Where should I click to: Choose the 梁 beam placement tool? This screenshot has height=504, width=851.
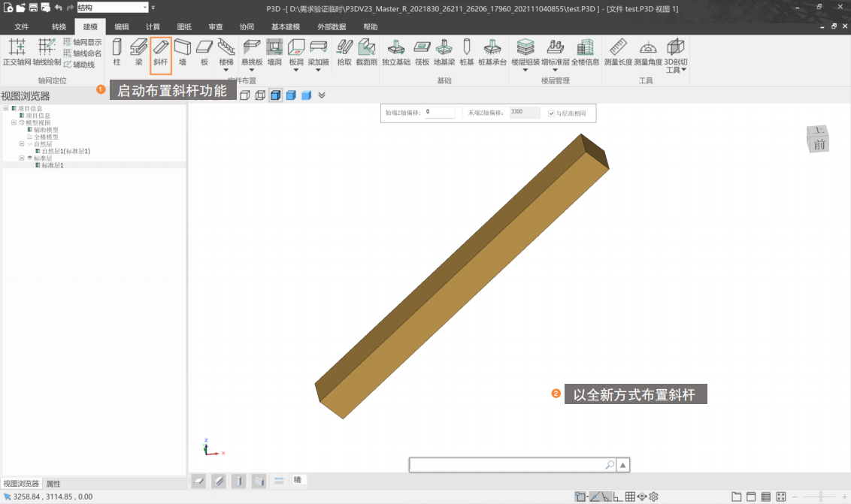click(x=138, y=53)
